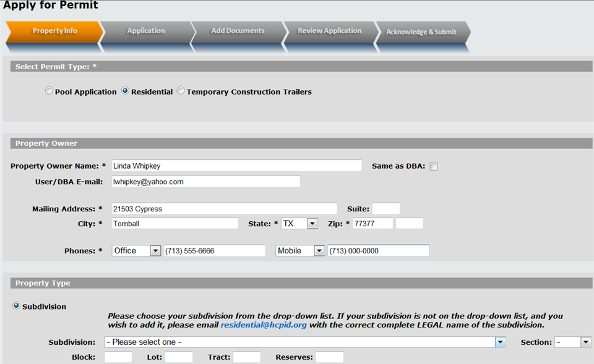Open the State dropdown showing TX

(x=299, y=224)
